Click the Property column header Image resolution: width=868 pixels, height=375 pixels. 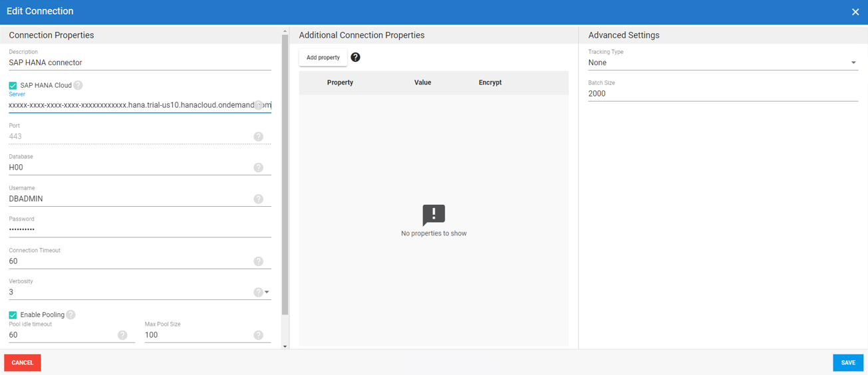coord(340,82)
